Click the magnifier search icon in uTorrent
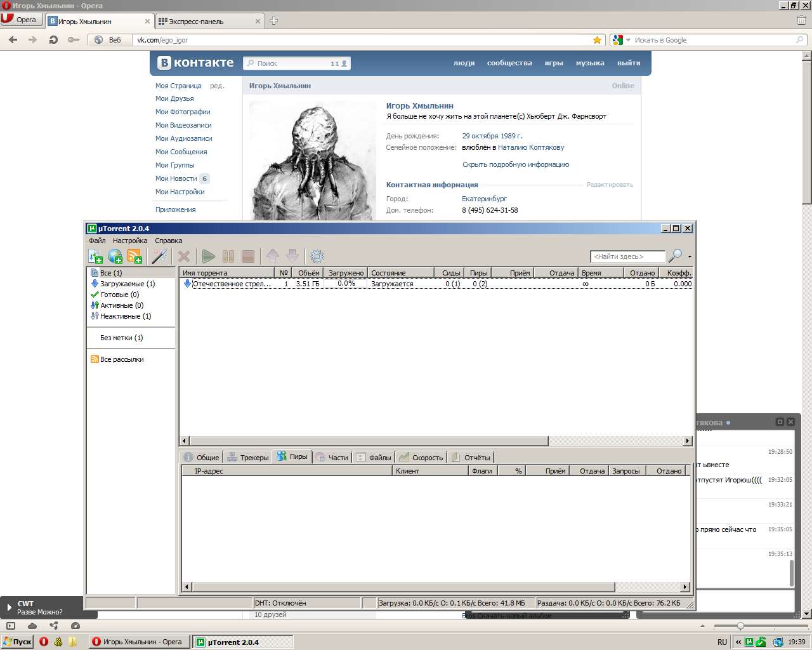This screenshot has height=650, width=812. coord(676,256)
